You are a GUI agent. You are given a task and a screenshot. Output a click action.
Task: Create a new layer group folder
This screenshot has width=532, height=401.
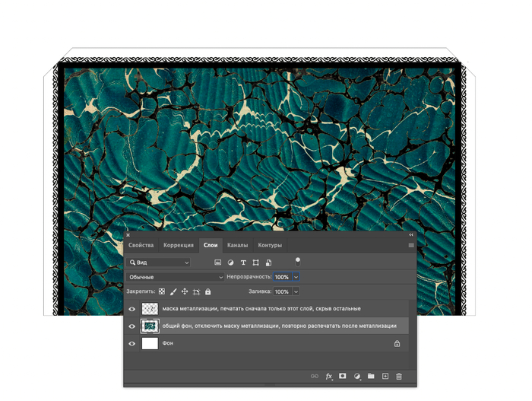click(371, 376)
